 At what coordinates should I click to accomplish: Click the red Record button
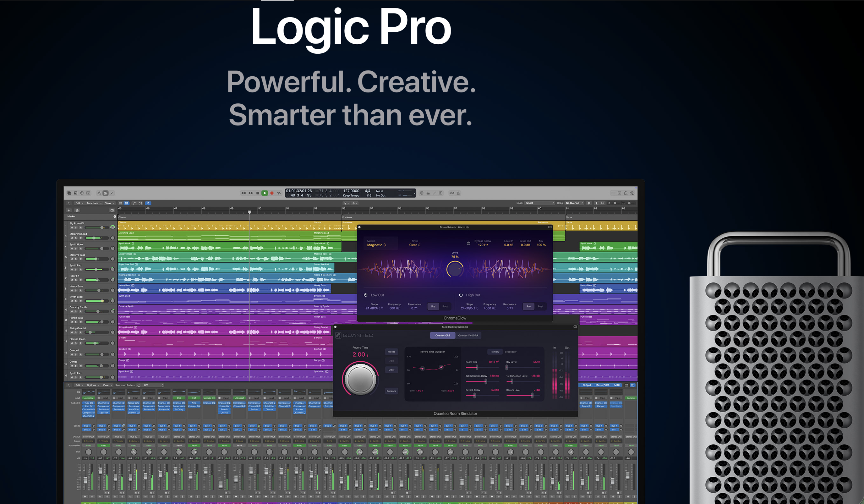272,193
